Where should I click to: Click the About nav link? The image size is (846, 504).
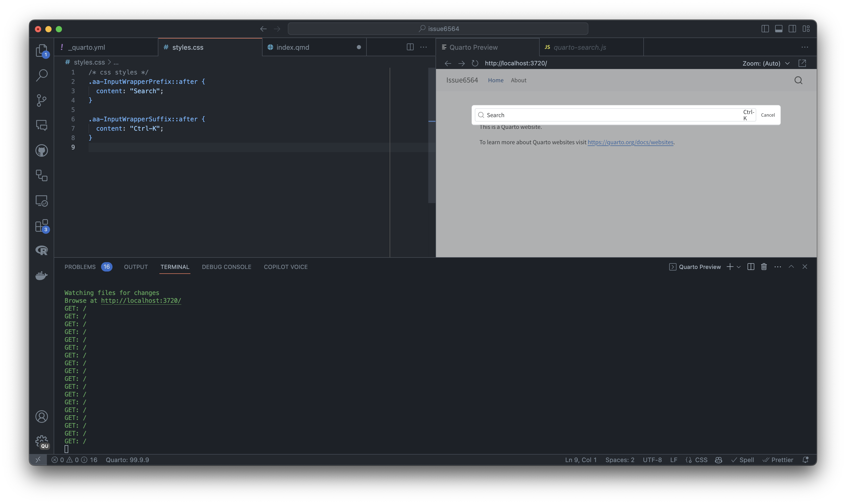[519, 80]
